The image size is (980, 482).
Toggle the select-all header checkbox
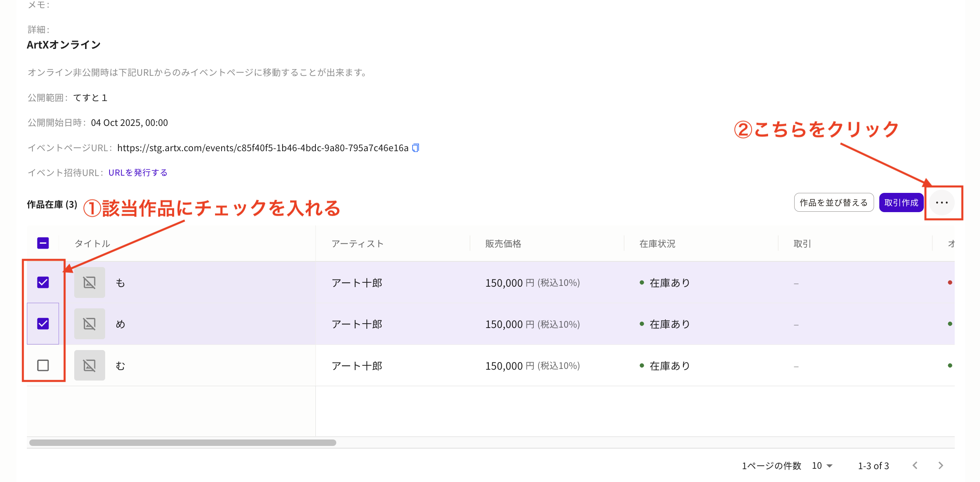[x=43, y=243]
